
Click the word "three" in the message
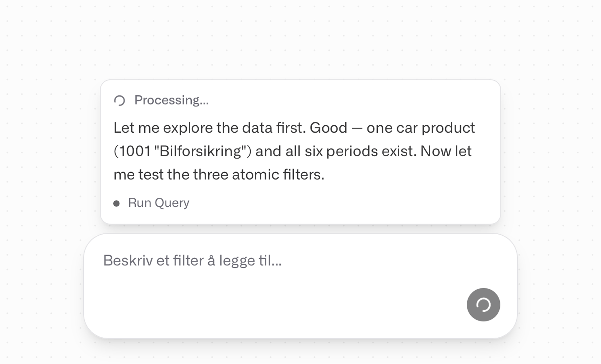coord(210,174)
